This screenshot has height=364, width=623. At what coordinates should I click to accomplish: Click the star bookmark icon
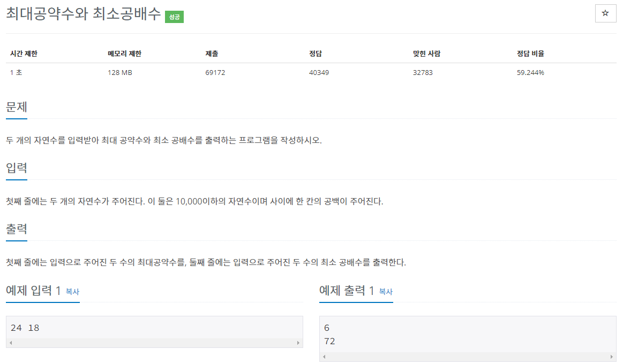pyautogui.click(x=605, y=13)
